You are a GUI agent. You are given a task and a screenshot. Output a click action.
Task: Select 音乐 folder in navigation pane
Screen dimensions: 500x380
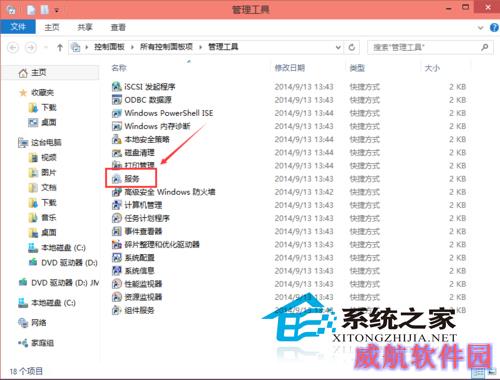(49, 218)
